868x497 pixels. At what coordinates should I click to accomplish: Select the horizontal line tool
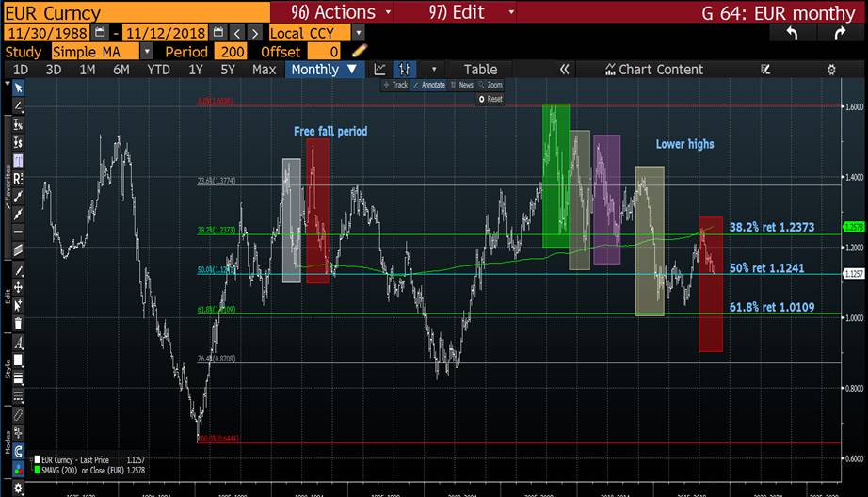pos(18,232)
